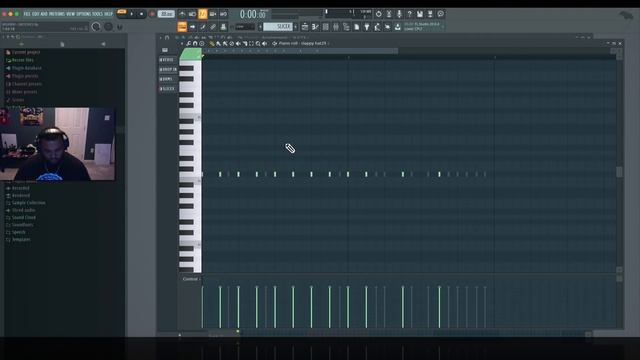Toggle the SLICEX channel button

pyautogui.click(x=167, y=89)
